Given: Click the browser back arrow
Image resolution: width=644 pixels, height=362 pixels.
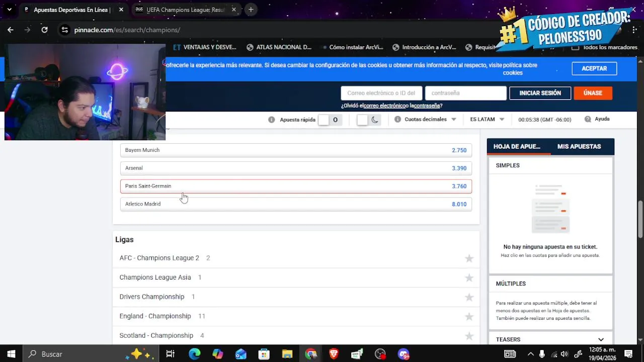Looking at the screenshot, I should [11, 30].
